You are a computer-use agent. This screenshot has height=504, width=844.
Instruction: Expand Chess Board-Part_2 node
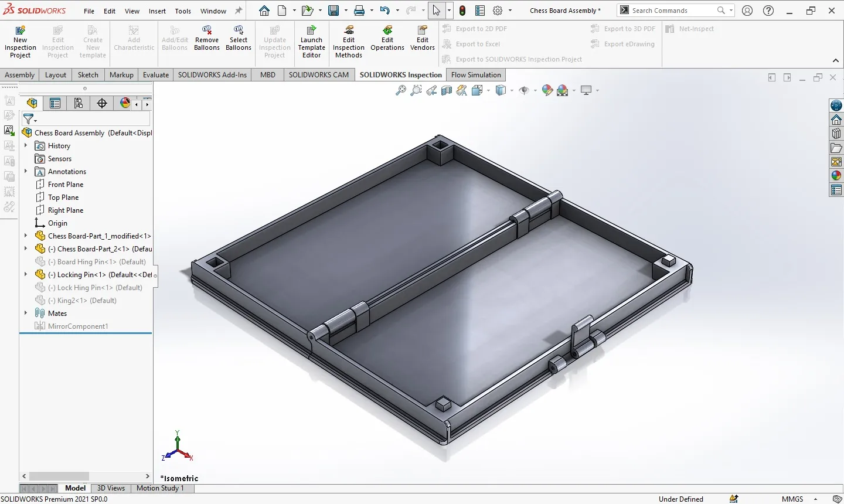25,248
